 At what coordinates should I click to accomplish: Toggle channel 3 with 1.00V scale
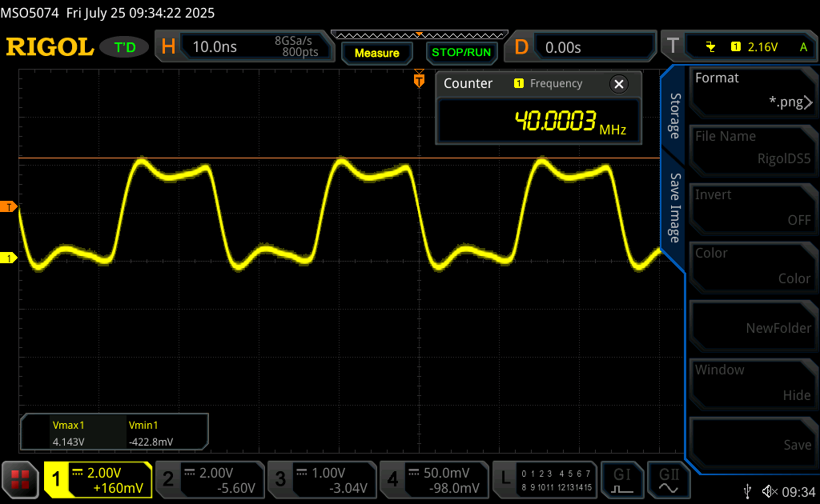pos(322,479)
